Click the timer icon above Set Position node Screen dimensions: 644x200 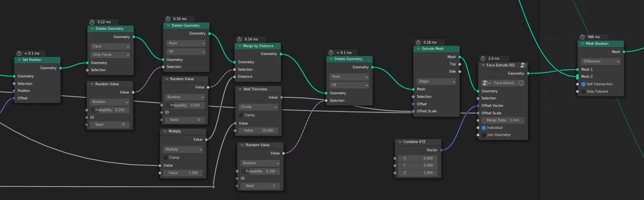click(19, 53)
